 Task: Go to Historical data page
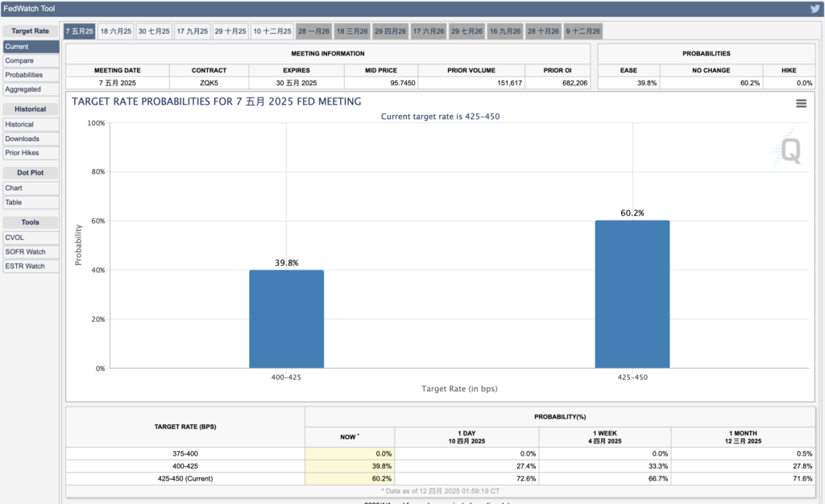(31, 124)
